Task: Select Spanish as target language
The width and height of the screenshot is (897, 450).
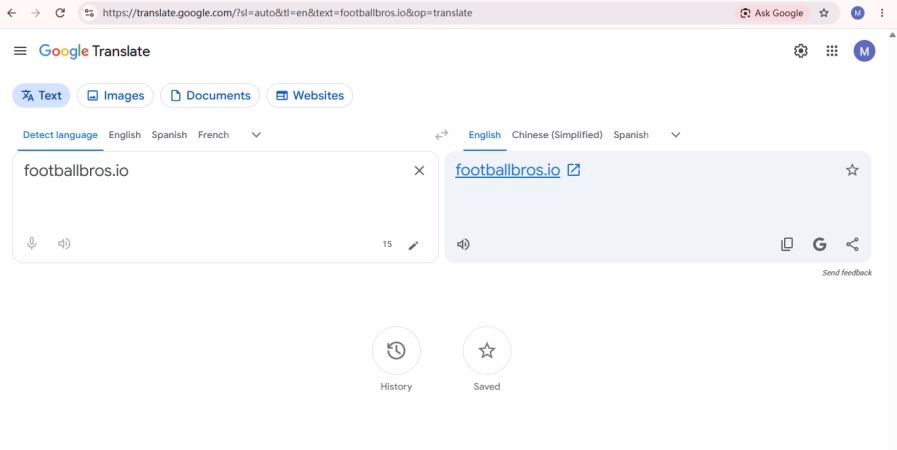Action: pos(631,135)
